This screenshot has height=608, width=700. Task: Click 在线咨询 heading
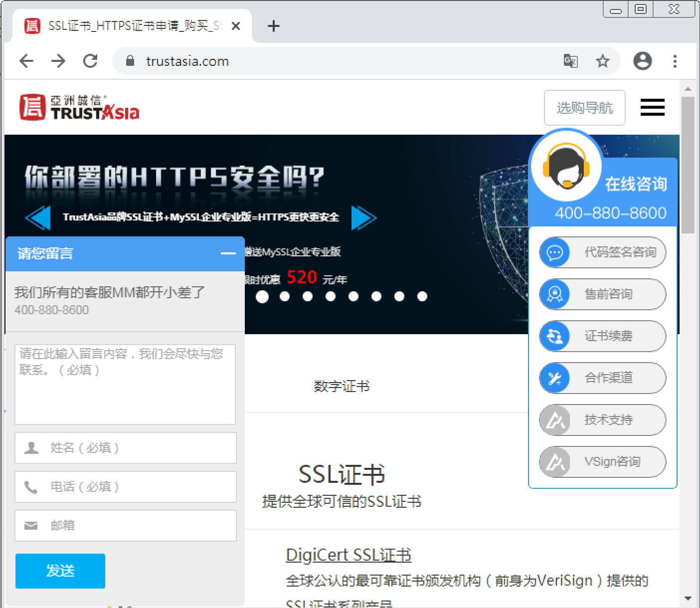[x=636, y=184]
